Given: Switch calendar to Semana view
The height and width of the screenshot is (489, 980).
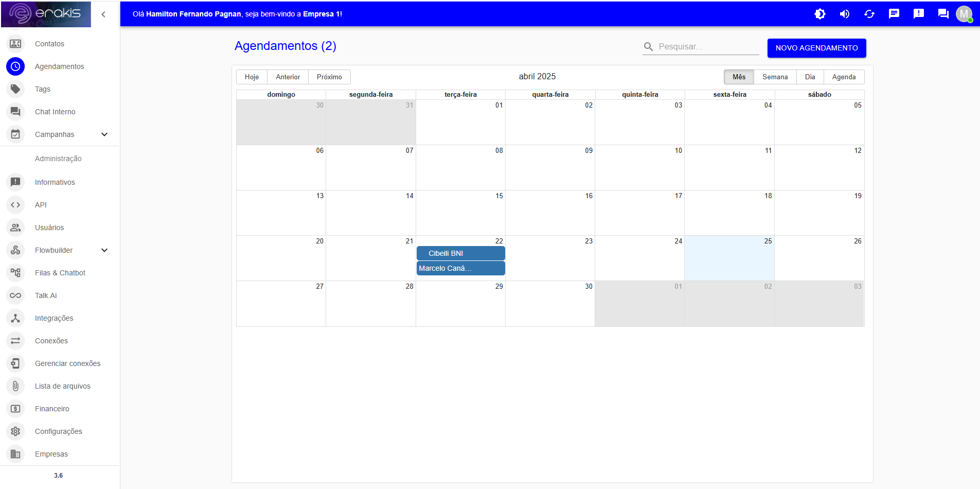Looking at the screenshot, I should pos(775,77).
